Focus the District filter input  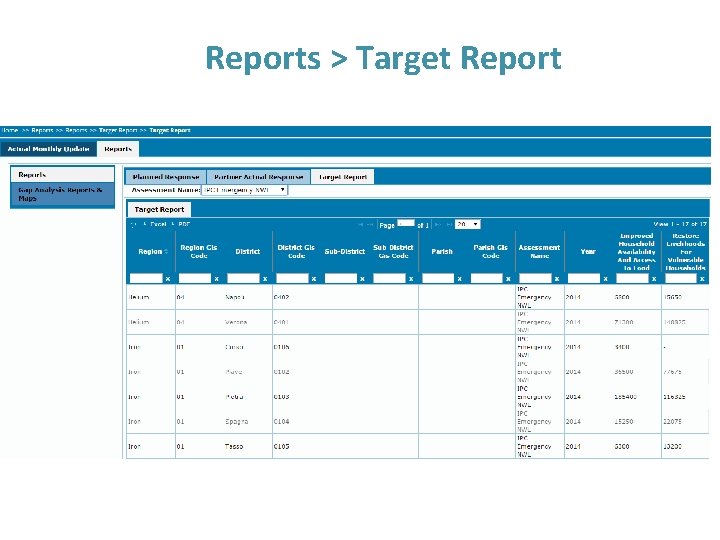pos(243,278)
